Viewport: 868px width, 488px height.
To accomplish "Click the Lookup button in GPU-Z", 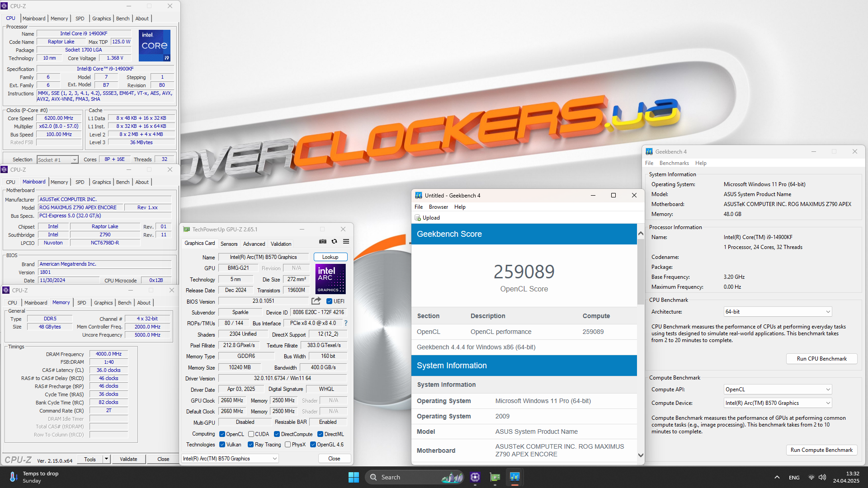I will tap(330, 257).
